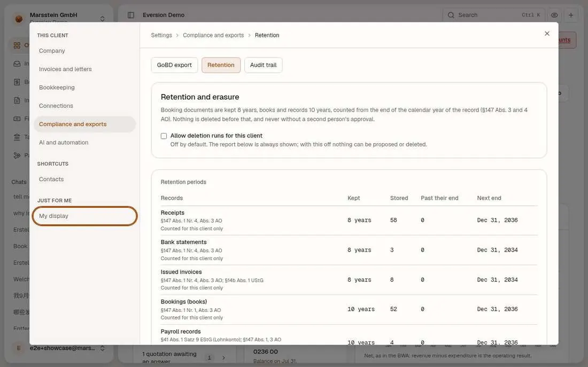Click the Receipts row title

173,213
